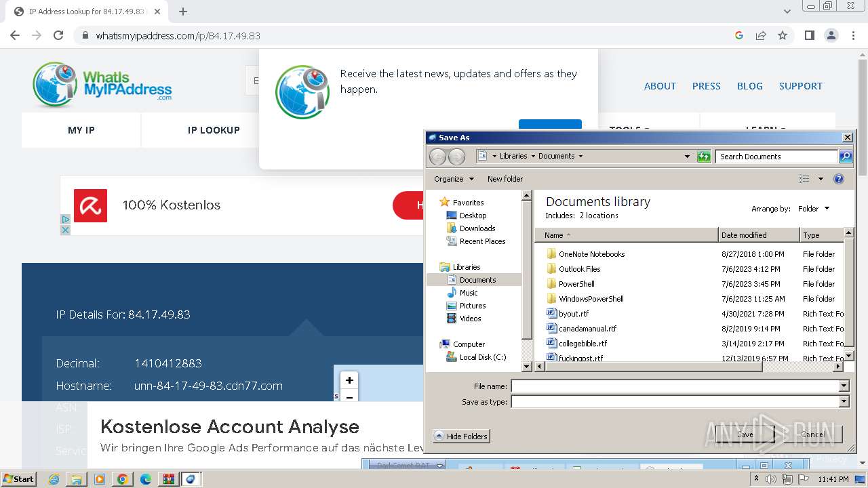This screenshot has height=488, width=868.
Task: Open the Chrome three-dot menu
Action: (x=852, y=35)
